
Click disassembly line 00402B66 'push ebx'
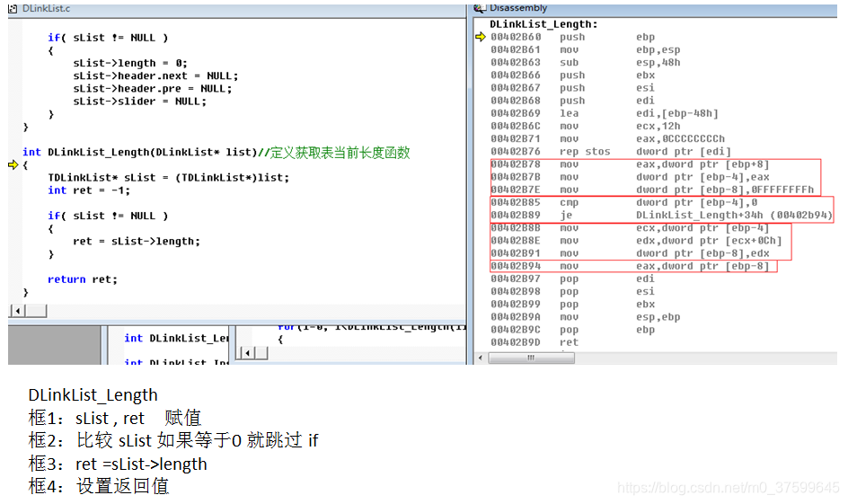click(x=573, y=75)
